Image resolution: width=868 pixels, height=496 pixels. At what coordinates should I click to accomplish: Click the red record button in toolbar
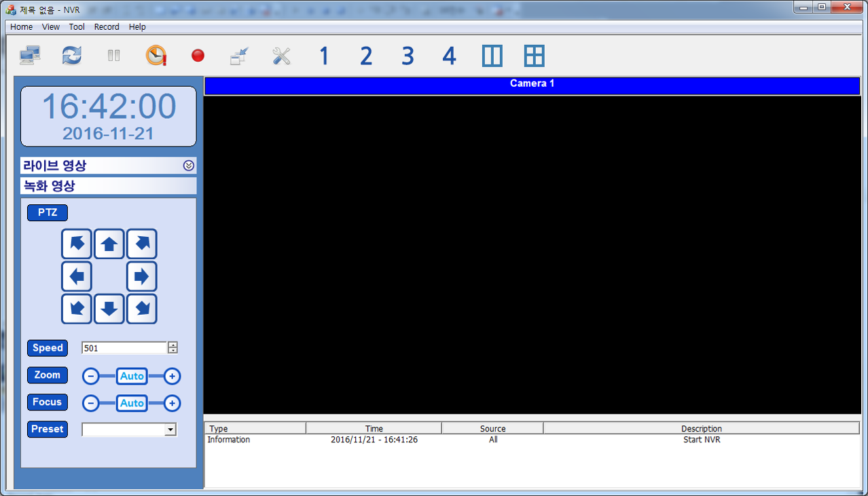[198, 56]
